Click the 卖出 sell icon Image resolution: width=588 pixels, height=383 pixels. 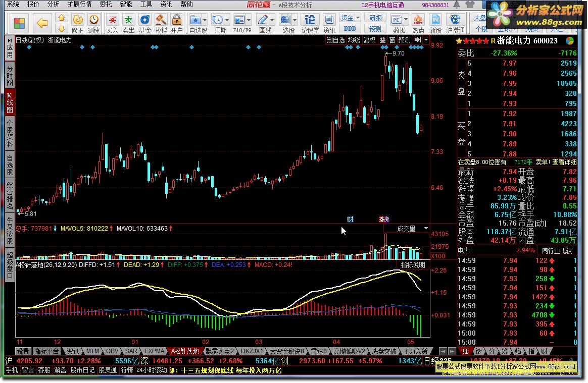click(128, 23)
